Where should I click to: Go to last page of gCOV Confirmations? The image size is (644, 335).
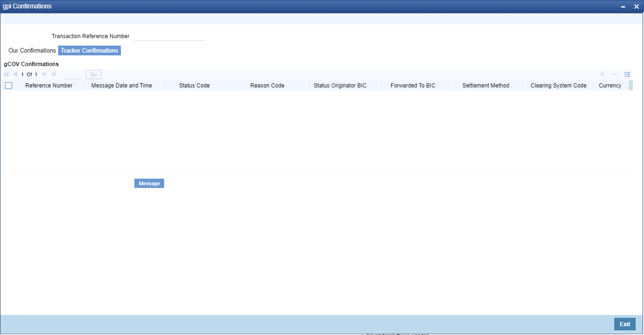pos(53,74)
